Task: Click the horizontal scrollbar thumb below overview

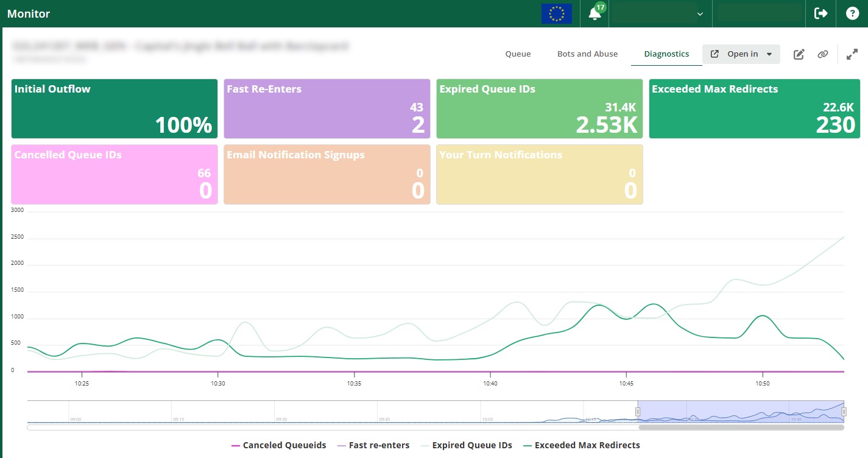Action: pyautogui.click(x=741, y=428)
